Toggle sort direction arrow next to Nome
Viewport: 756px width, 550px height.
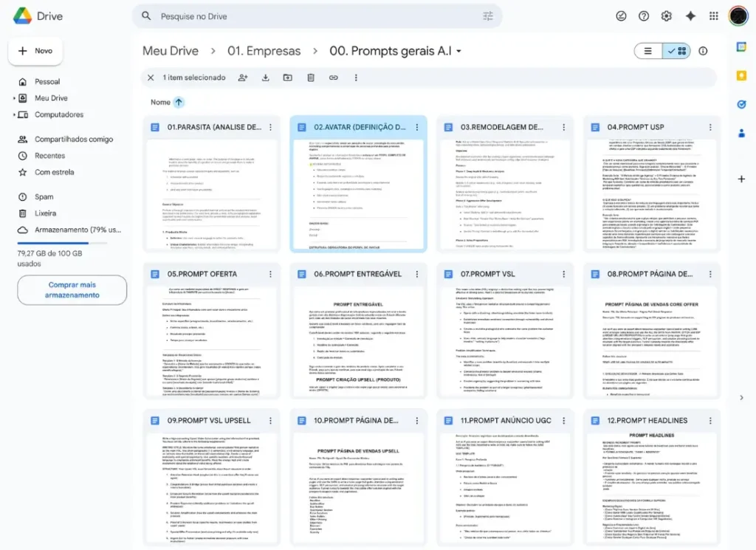179,103
